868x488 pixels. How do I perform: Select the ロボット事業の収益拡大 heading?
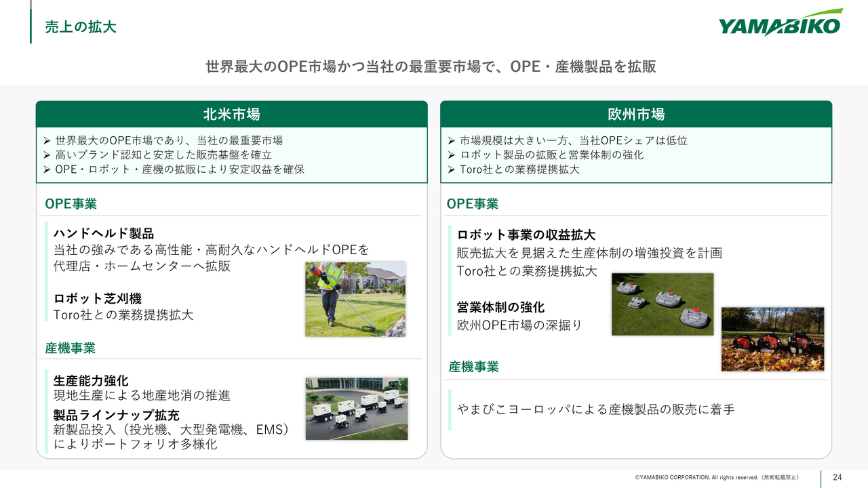click(526, 235)
